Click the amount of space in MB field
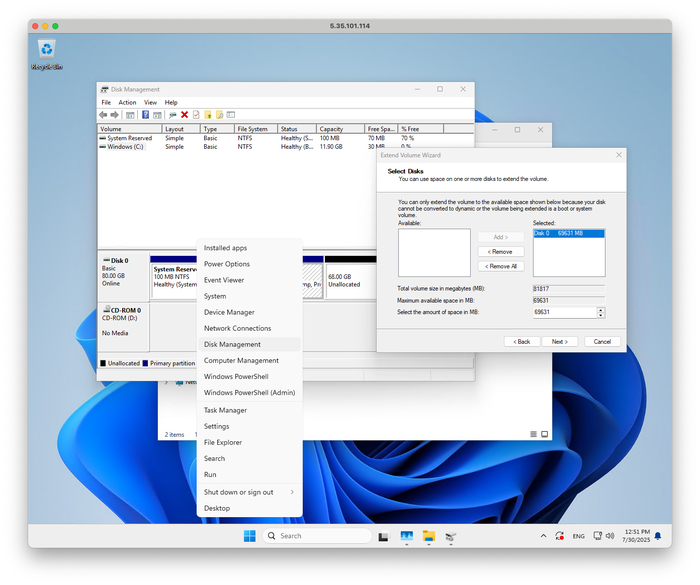 tap(563, 312)
